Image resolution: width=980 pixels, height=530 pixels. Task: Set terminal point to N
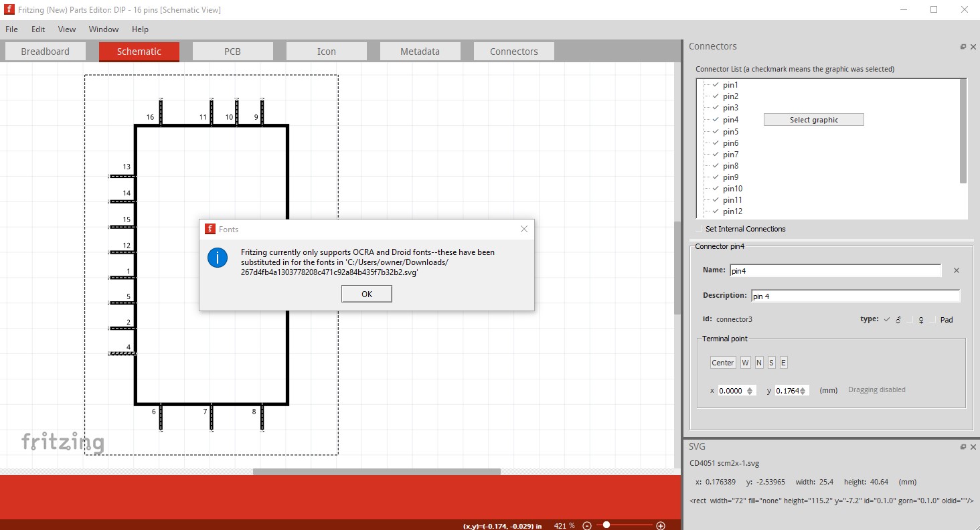758,362
